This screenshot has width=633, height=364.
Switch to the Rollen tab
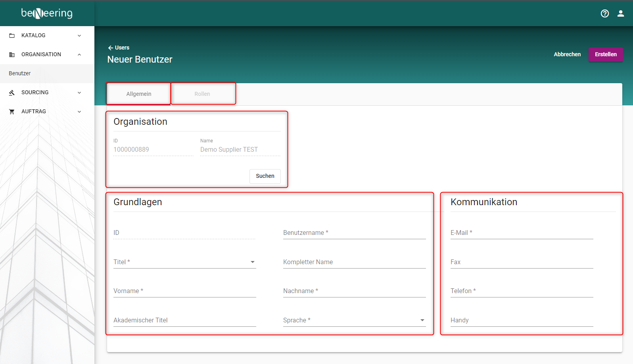click(x=202, y=94)
